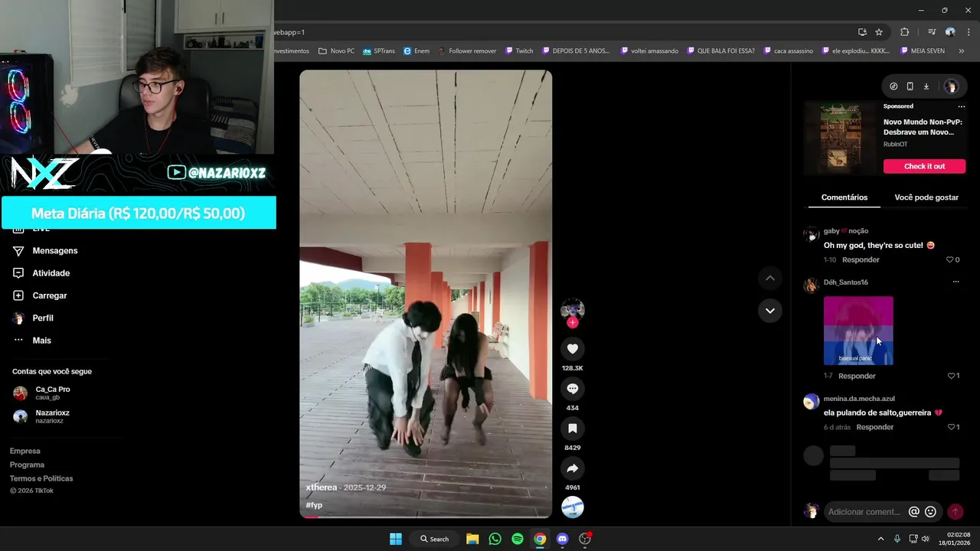Insert mention with the @ icon
The width and height of the screenshot is (980, 551).
point(913,512)
